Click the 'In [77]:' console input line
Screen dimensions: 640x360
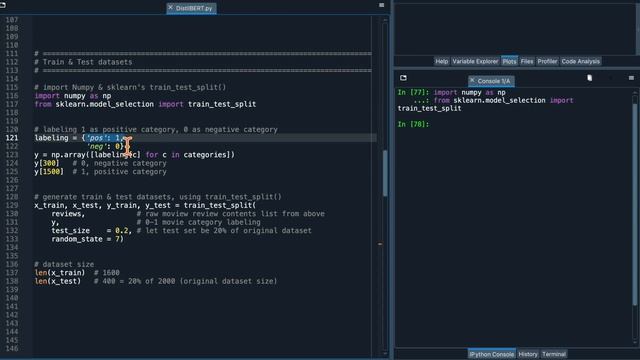click(x=451, y=93)
